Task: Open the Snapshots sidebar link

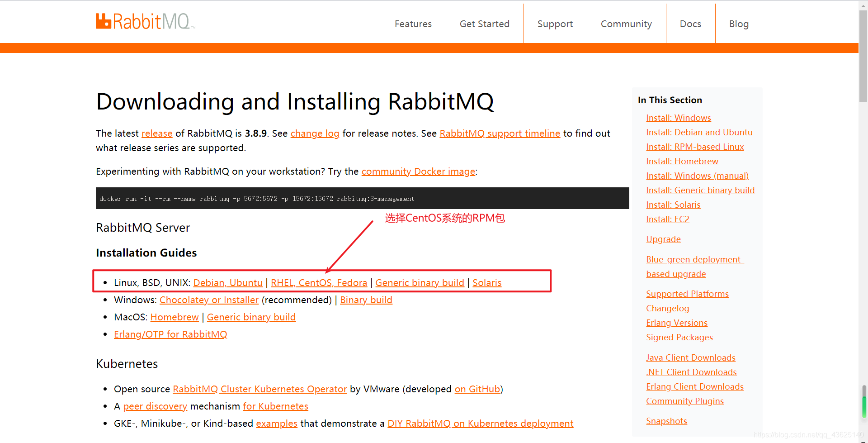Action: click(666, 421)
